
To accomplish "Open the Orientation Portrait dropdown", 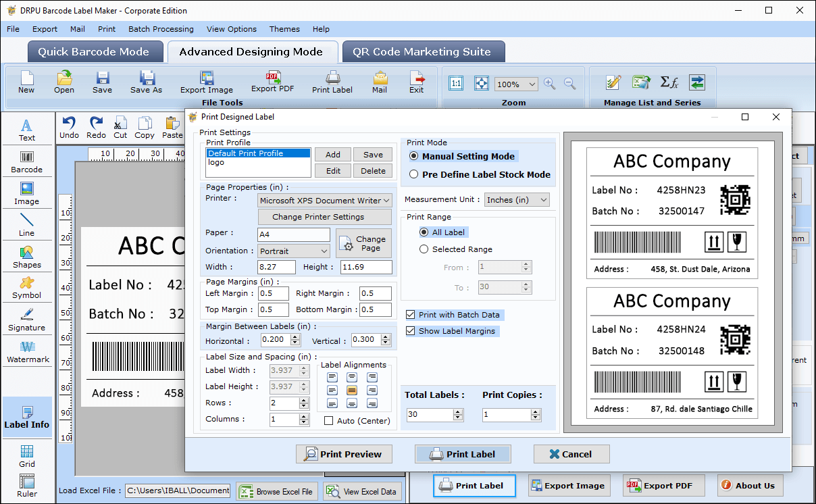I will pyautogui.click(x=294, y=251).
